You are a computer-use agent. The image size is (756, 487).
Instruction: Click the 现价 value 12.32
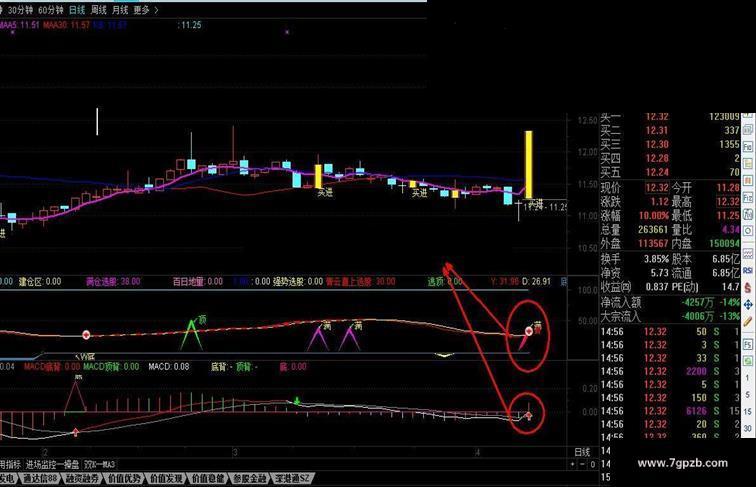coord(657,188)
